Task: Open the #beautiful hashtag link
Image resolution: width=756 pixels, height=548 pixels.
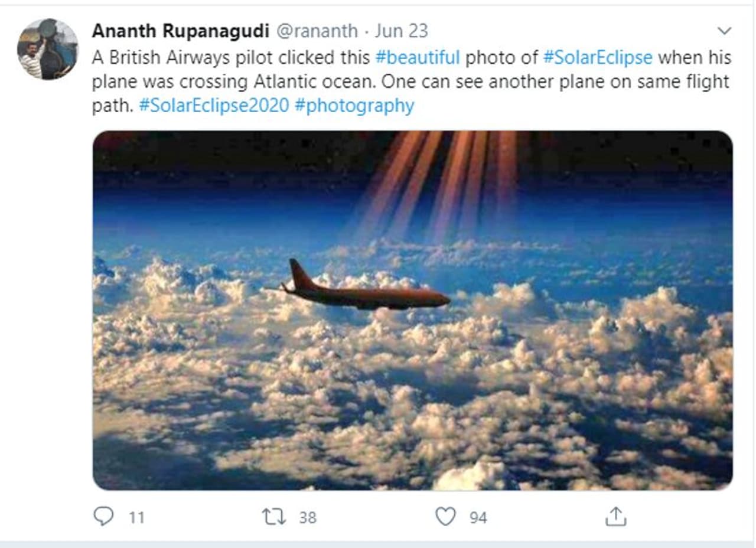Action: click(x=418, y=57)
